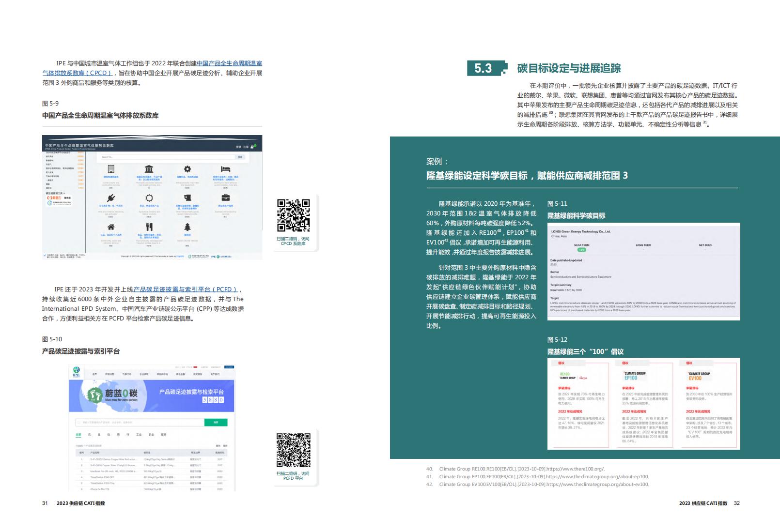This screenshot has height=532, width=780.
Task: Select the 全部 tab in PCFD screenshot
Action: click(x=78, y=435)
